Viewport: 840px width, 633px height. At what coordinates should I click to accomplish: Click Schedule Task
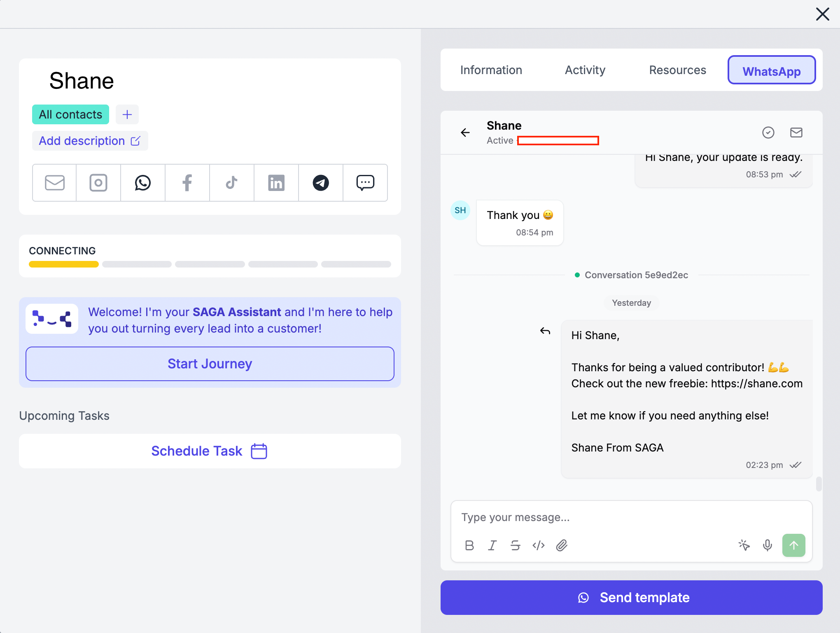[x=210, y=451]
